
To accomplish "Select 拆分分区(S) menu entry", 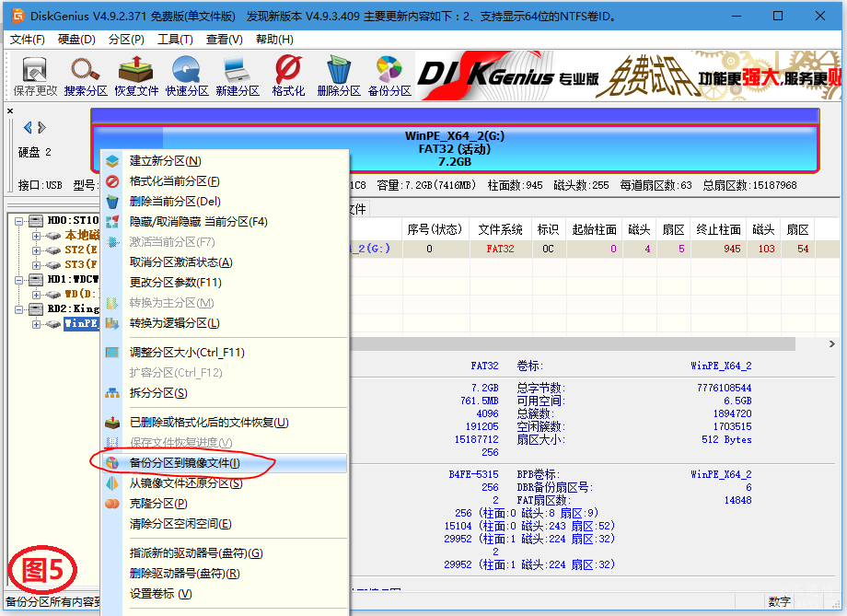I will [224, 393].
